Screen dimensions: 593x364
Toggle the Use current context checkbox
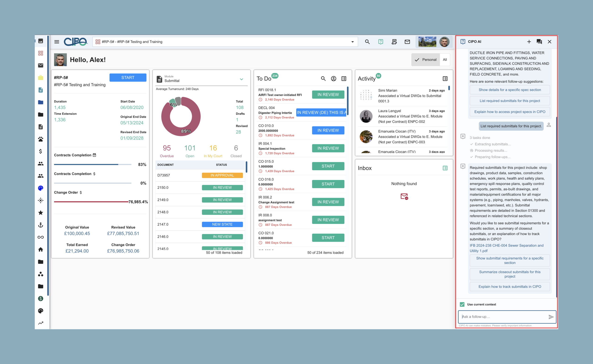click(x=462, y=304)
